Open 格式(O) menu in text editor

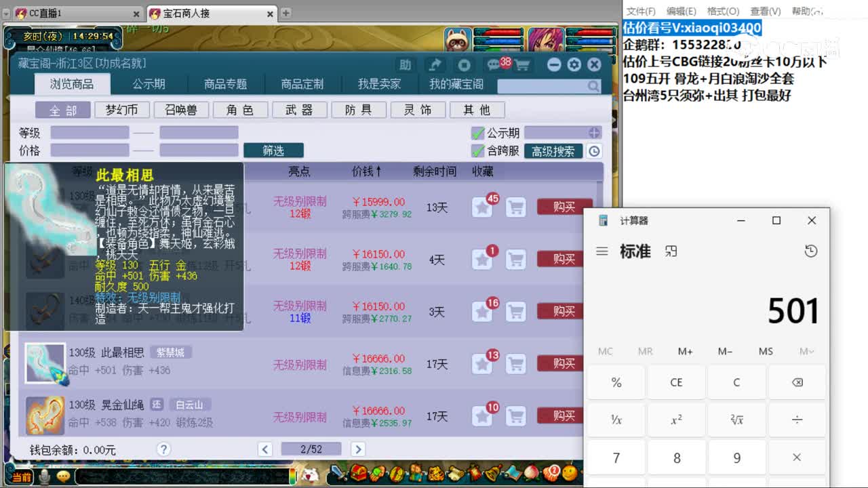coord(723,12)
